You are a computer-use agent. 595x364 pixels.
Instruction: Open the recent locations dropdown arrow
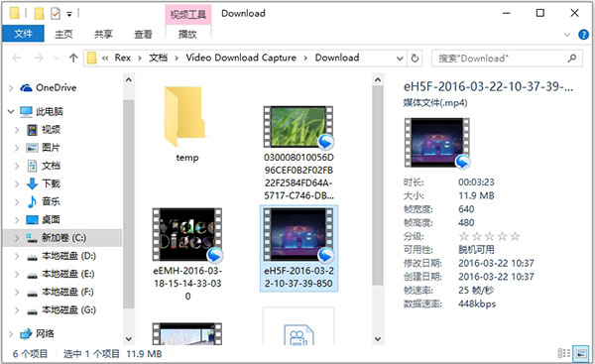click(57, 59)
